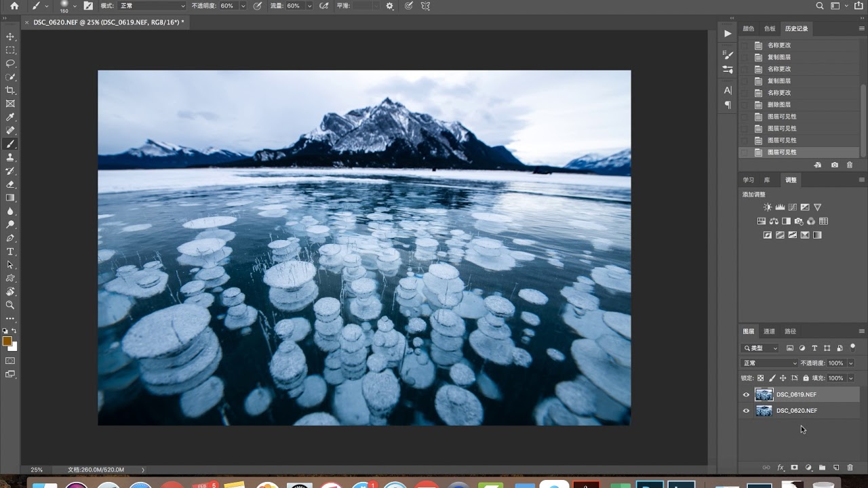Select the Crop tool
868x488 pixels.
tap(10, 90)
